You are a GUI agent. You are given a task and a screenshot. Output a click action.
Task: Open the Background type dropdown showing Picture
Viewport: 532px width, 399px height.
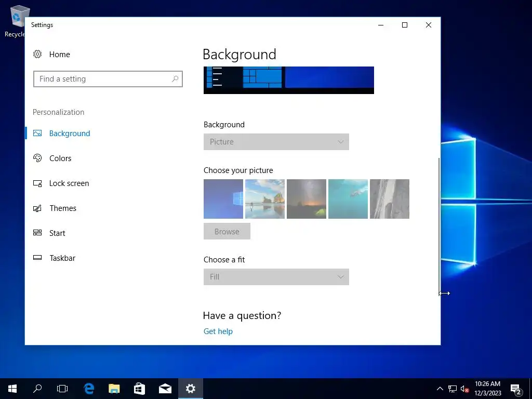coord(276,142)
